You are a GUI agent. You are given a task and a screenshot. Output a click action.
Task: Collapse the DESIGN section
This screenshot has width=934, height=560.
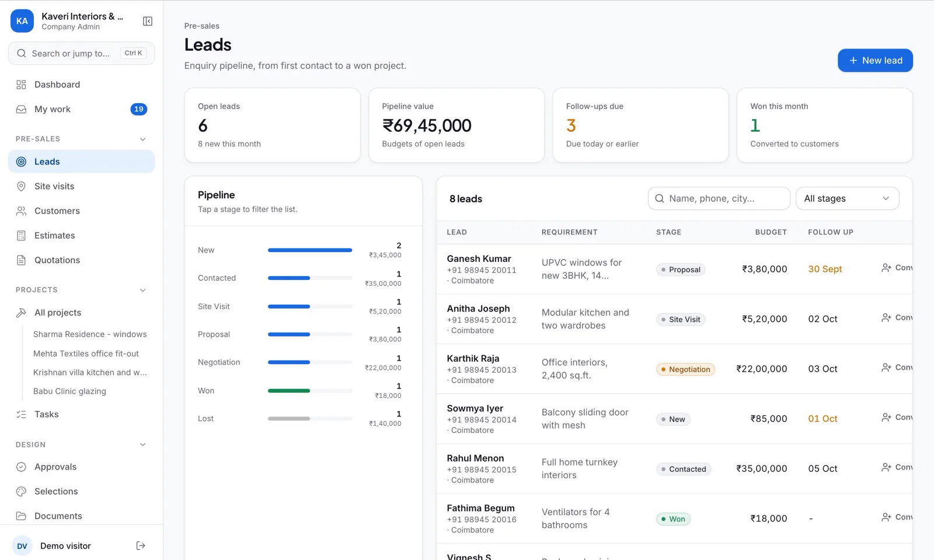pyautogui.click(x=143, y=444)
